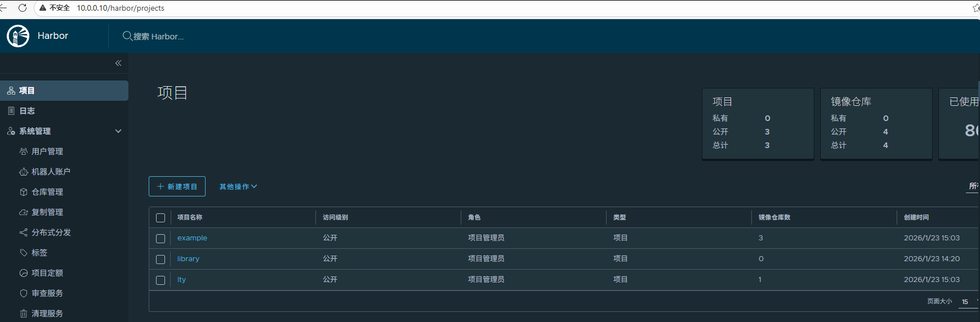Check the example project checkbox

point(161,239)
